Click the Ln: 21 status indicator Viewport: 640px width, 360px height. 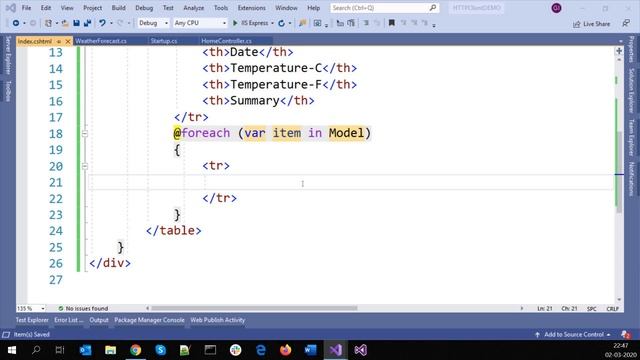545,309
